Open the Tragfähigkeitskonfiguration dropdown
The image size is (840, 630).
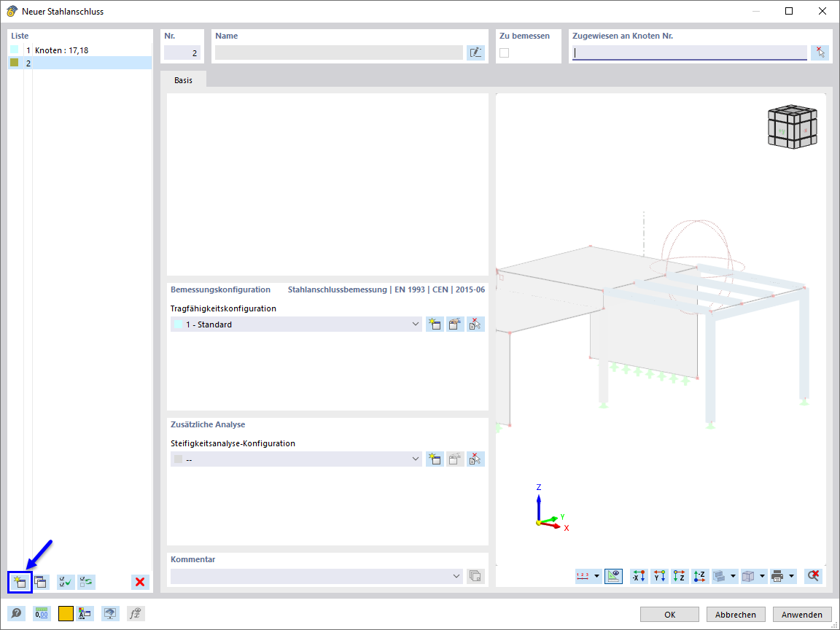(x=415, y=324)
